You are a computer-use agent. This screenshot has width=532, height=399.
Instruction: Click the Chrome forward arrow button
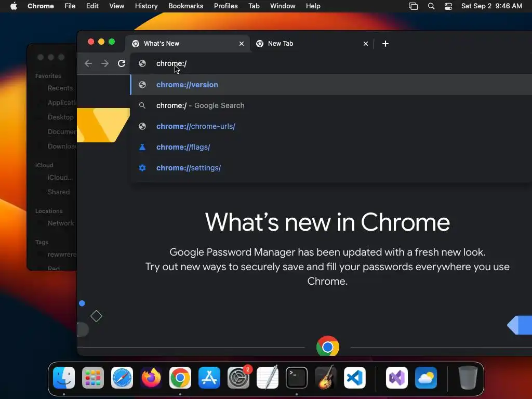coord(105,63)
